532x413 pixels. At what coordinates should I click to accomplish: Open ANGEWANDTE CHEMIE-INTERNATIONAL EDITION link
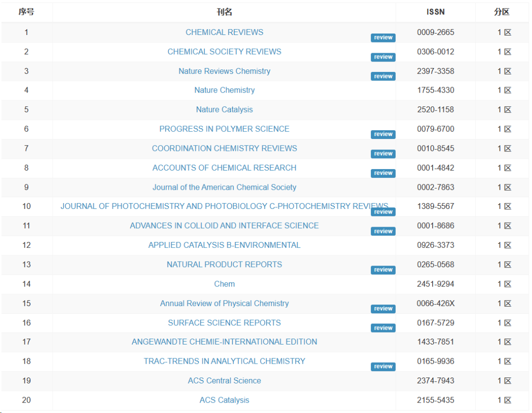click(224, 342)
